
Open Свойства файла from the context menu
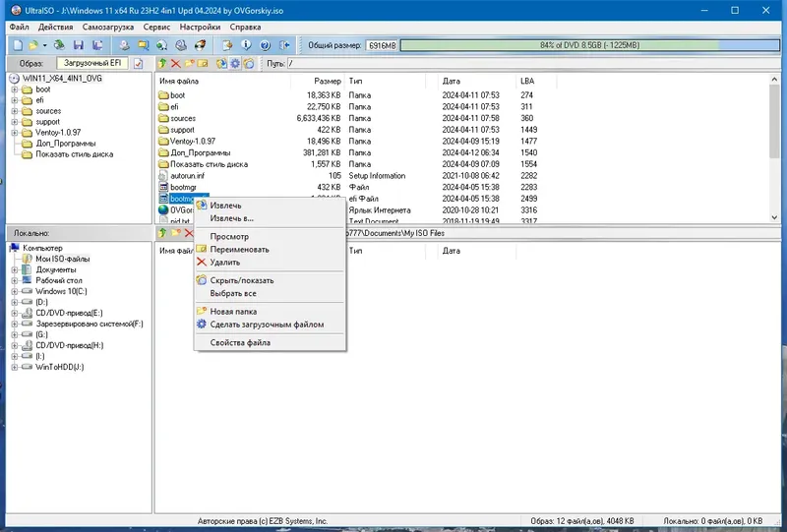[x=270, y=343]
